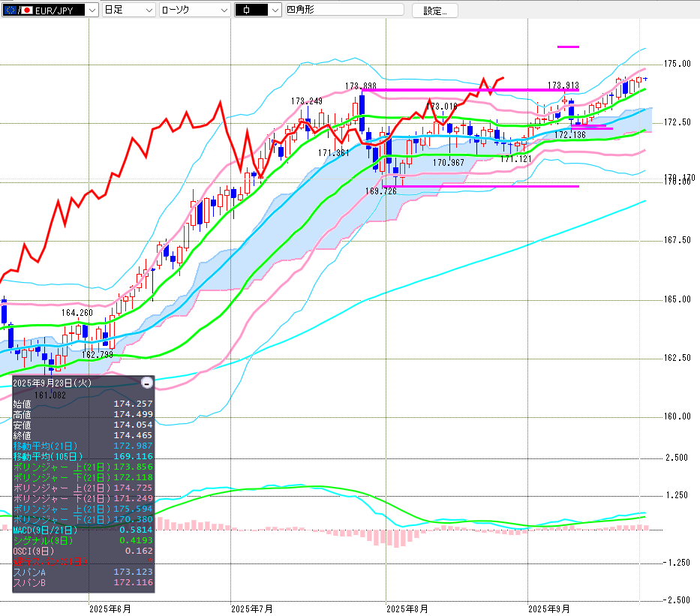Click the 2025年6月 date axis label
Screen dimensions: 700x616
point(110,608)
